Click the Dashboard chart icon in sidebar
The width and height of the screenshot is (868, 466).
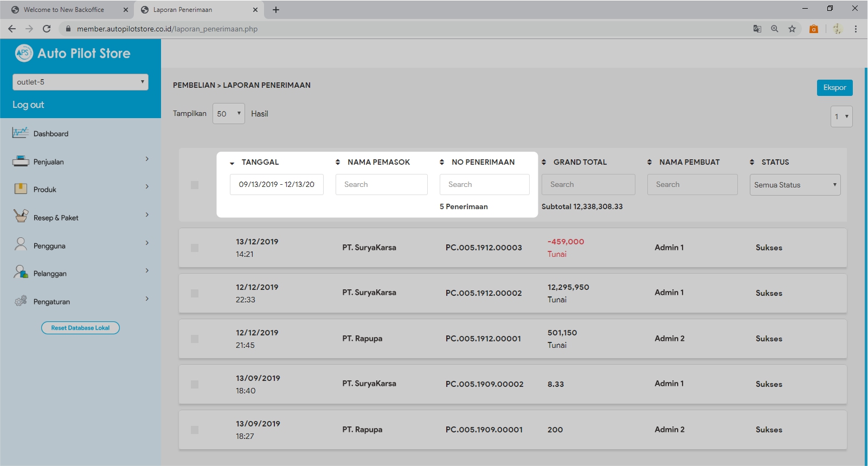20,133
